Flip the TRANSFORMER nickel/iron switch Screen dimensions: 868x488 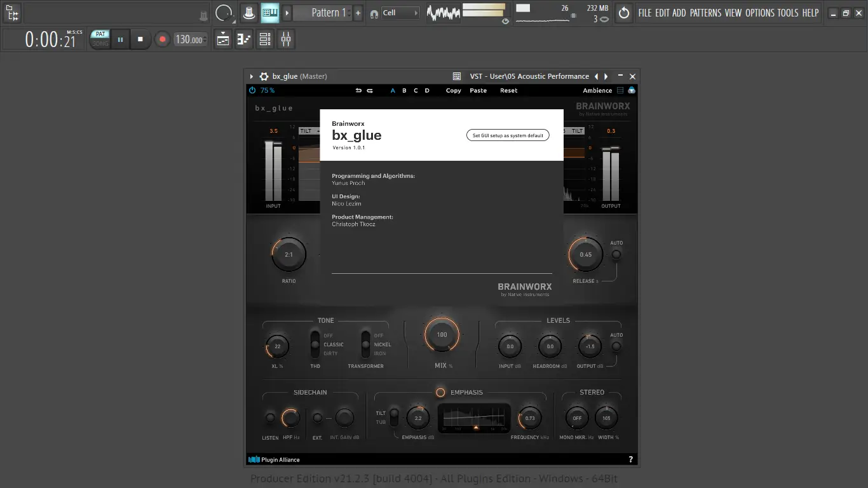365,344
